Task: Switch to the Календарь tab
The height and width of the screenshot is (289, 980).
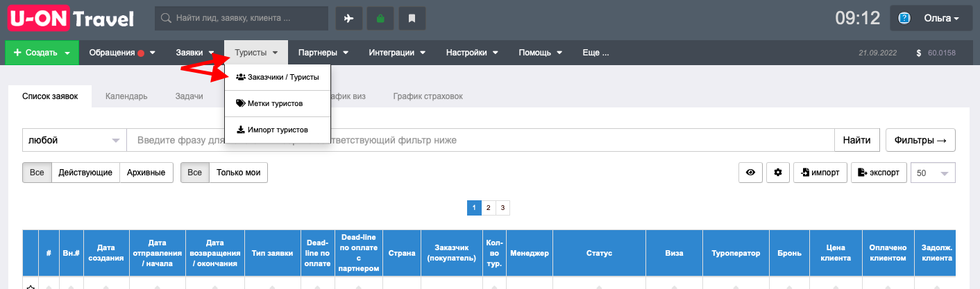Action: point(126,96)
